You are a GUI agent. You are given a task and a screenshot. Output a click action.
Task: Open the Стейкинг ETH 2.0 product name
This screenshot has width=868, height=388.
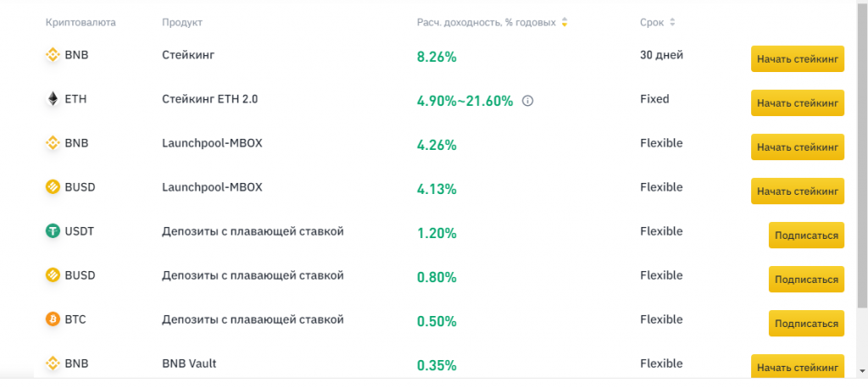click(209, 99)
